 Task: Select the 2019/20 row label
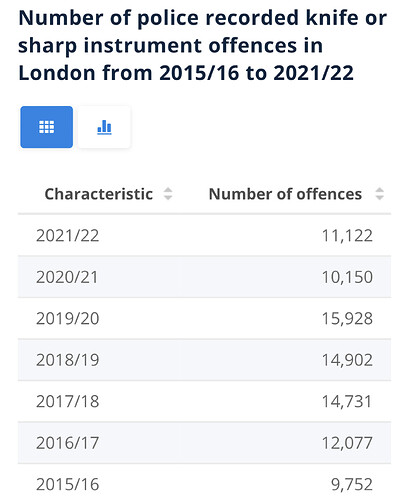point(68,318)
